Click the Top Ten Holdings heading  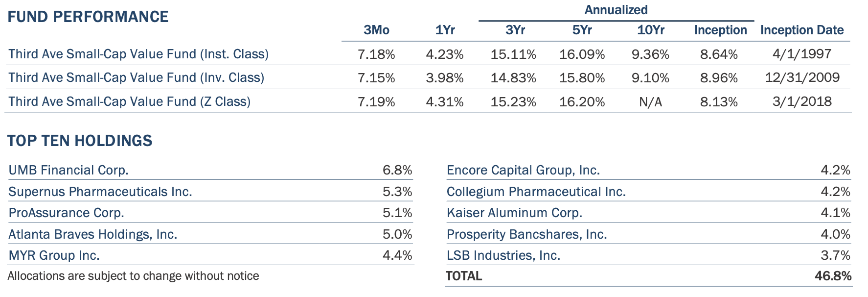tap(80, 141)
